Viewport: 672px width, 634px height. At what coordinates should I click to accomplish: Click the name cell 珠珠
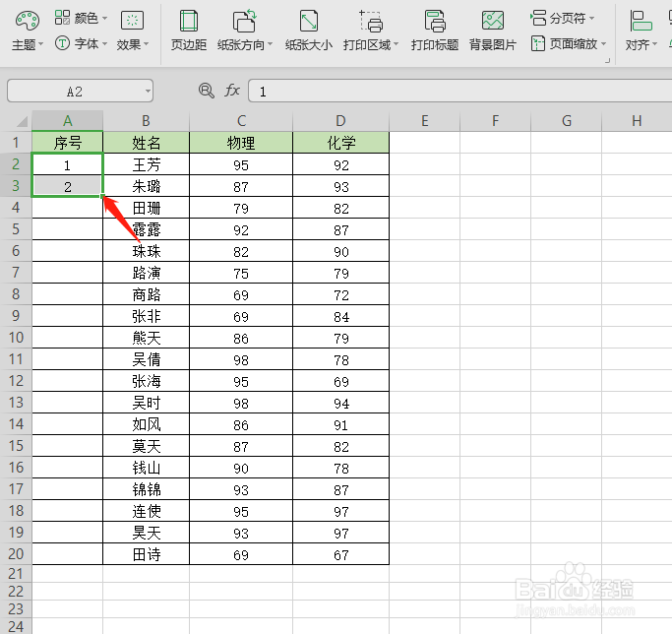pyautogui.click(x=147, y=251)
